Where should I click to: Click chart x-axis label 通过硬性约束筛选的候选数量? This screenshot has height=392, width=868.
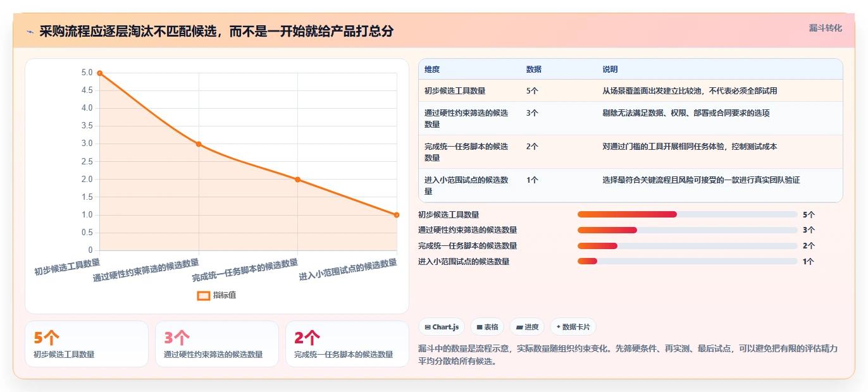tap(146, 269)
